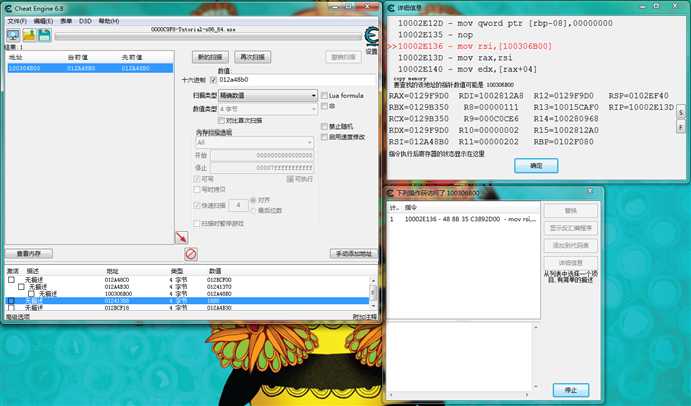
Task: Click line 10002E13D mov rax,rsi
Action: click(x=455, y=58)
